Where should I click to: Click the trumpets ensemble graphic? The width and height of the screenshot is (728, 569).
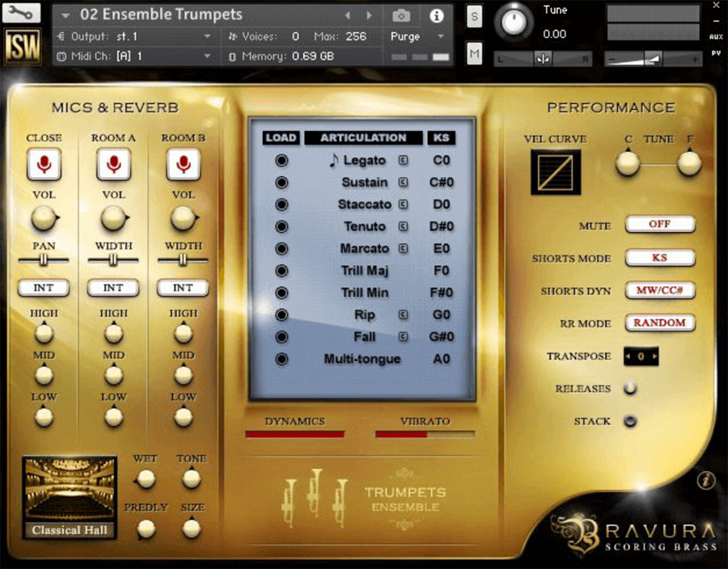[x=315, y=499]
